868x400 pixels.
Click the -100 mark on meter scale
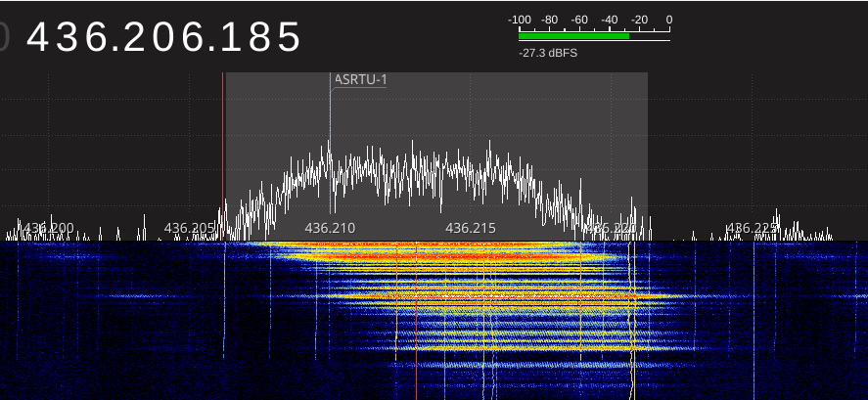(x=520, y=20)
